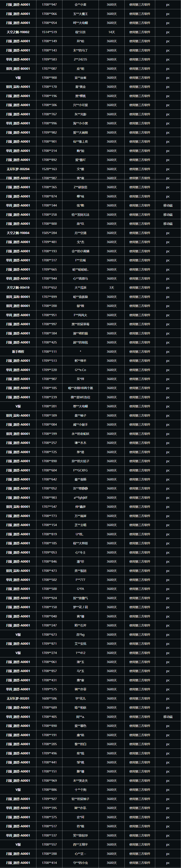Click the 天空之触-Y0002 server cell
Viewport: 181px width, 868px height.
coord(18,32)
